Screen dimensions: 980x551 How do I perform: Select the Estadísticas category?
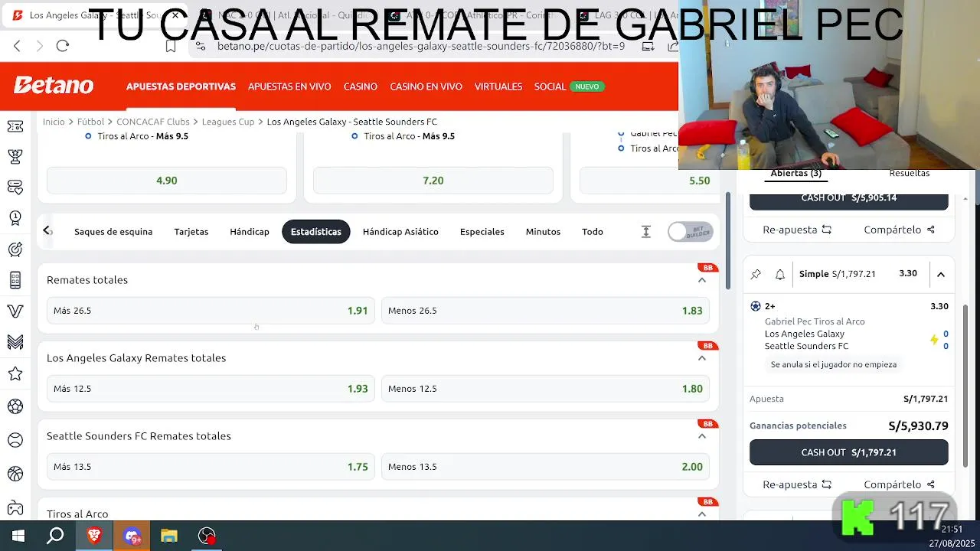pyautogui.click(x=316, y=232)
